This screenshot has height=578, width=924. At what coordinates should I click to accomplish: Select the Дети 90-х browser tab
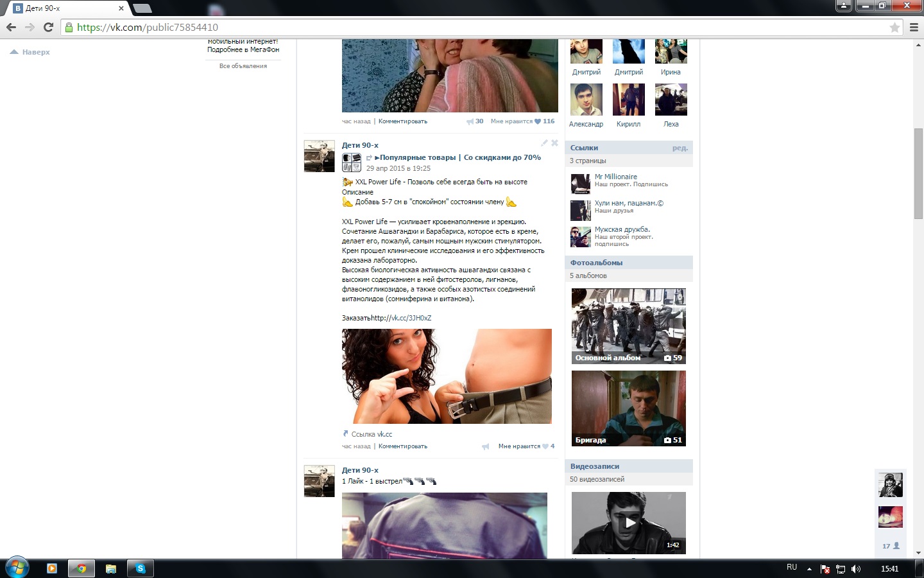(66, 8)
